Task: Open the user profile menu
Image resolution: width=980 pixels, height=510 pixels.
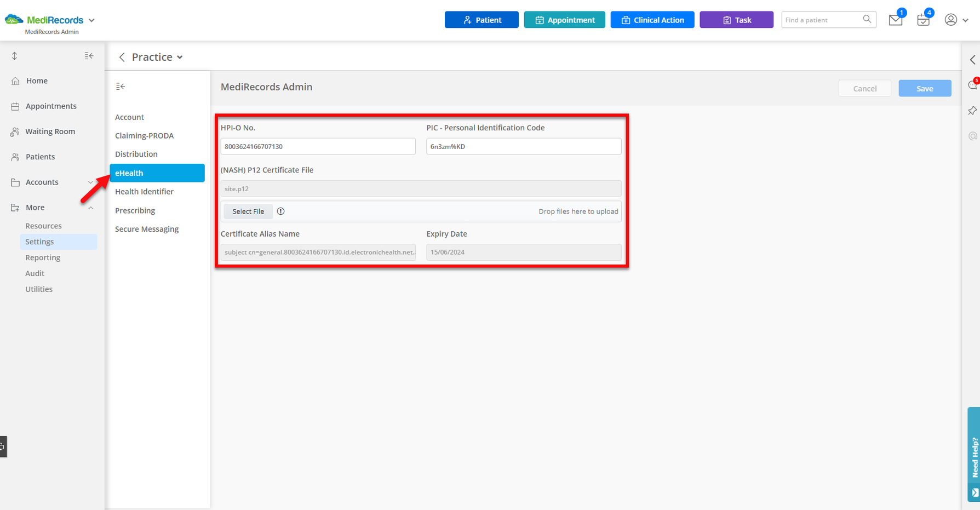Action: (956, 20)
